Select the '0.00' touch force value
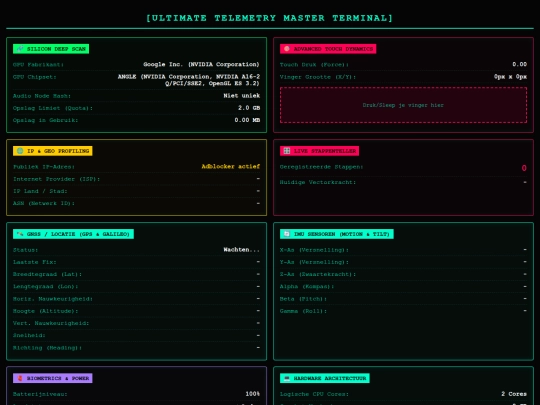 [519, 64]
